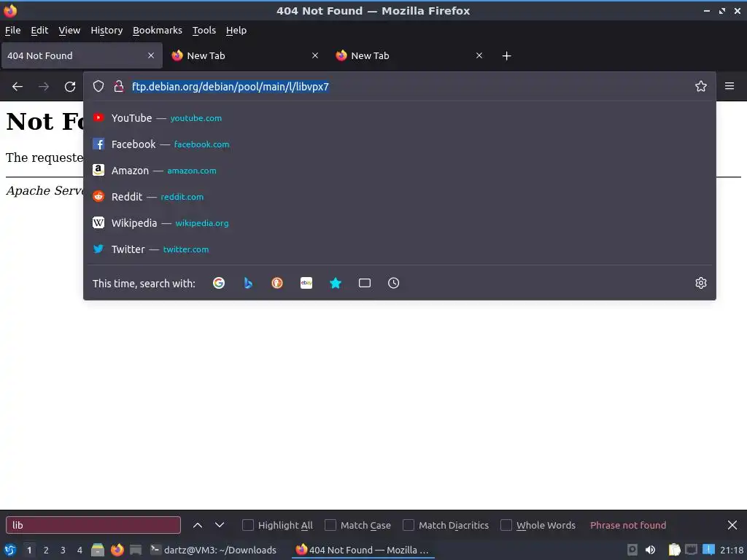Select Wikipedia suggestion in dropdown
747x560 pixels.
click(x=399, y=223)
